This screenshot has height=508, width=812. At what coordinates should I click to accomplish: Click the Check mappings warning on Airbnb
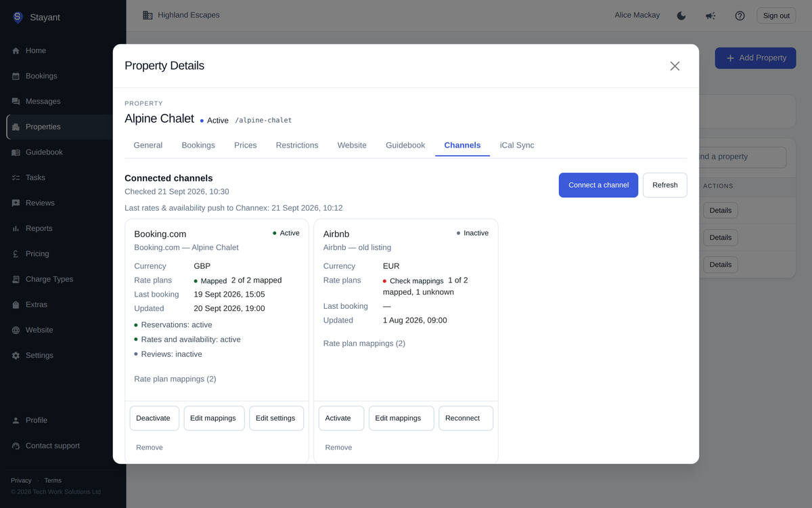tap(413, 281)
